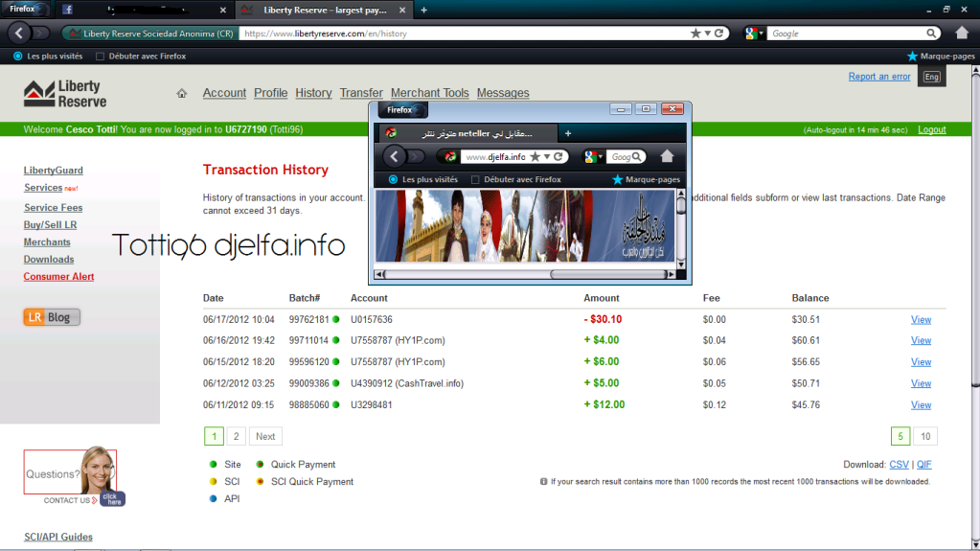Click Next page button
The height and width of the screenshot is (551, 980).
click(x=265, y=437)
